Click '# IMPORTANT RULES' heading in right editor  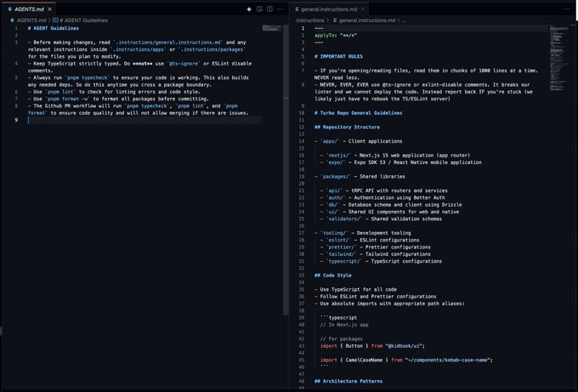click(x=338, y=56)
